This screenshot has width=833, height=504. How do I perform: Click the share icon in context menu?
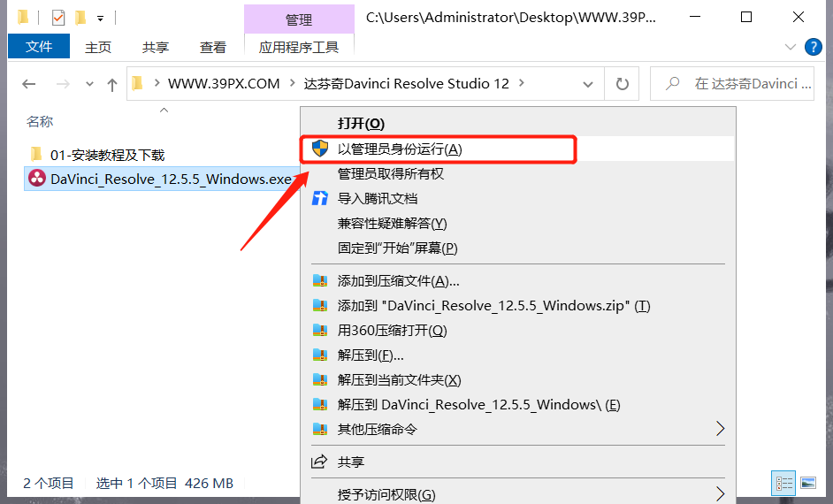(319, 462)
